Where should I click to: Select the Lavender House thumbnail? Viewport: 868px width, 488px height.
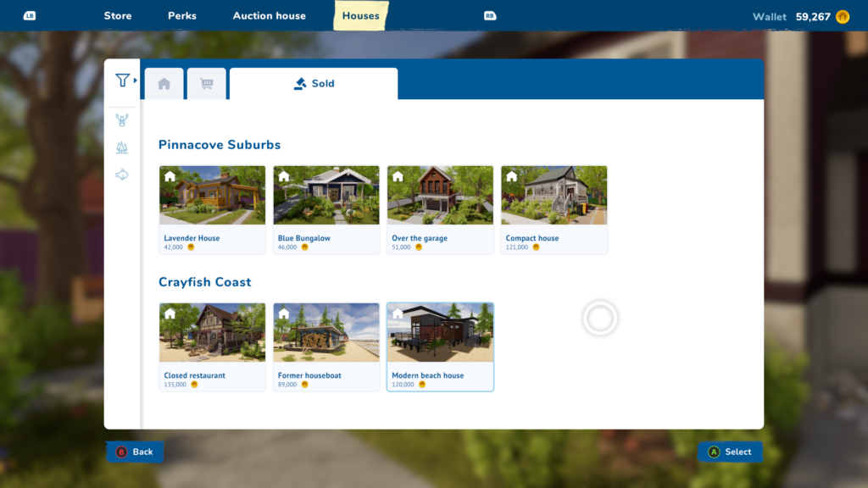tap(213, 196)
